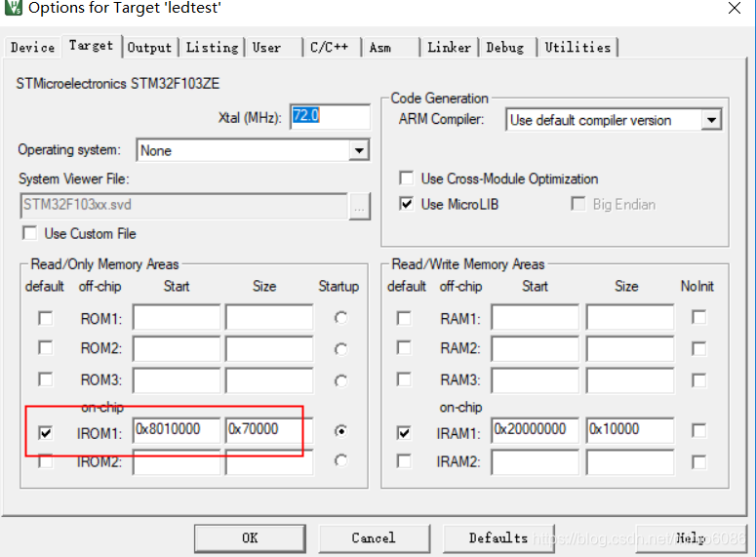Click the RAM2 Size field
The image size is (756, 557).
pos(630,348)
